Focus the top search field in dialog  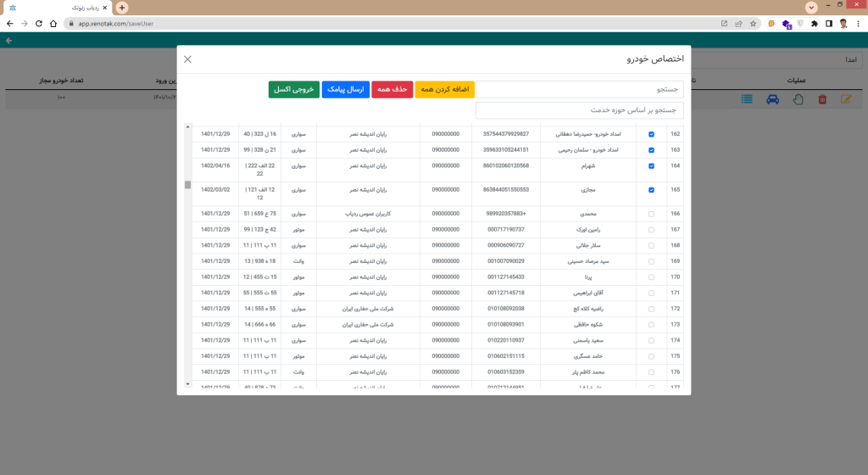[580, 89]
